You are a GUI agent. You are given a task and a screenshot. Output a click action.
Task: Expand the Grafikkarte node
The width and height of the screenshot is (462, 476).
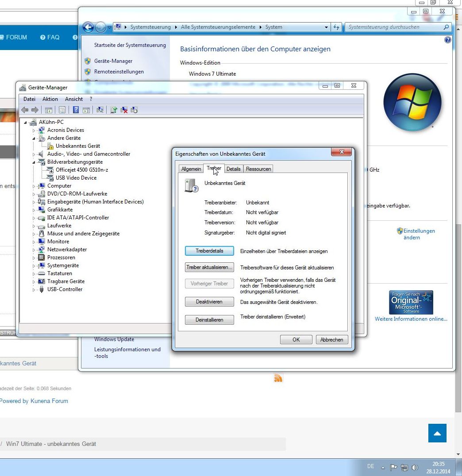click(34, 210)
